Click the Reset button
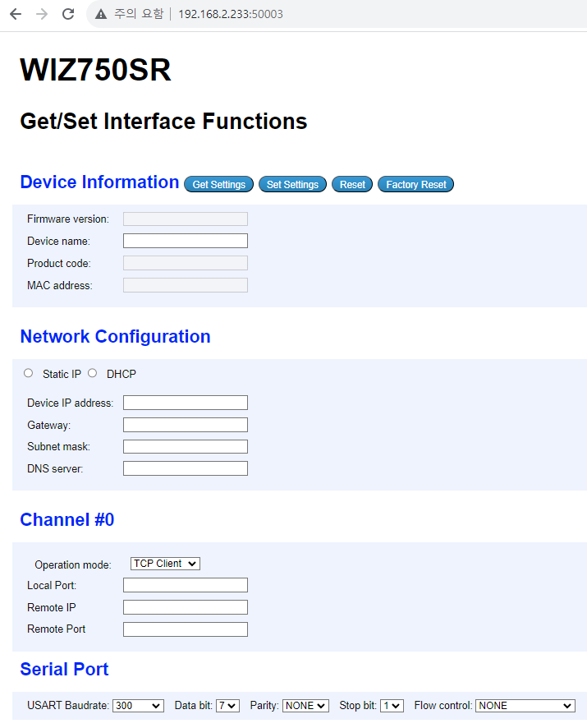This screenshot has height=728, width=587. click(x=351, y=184)
